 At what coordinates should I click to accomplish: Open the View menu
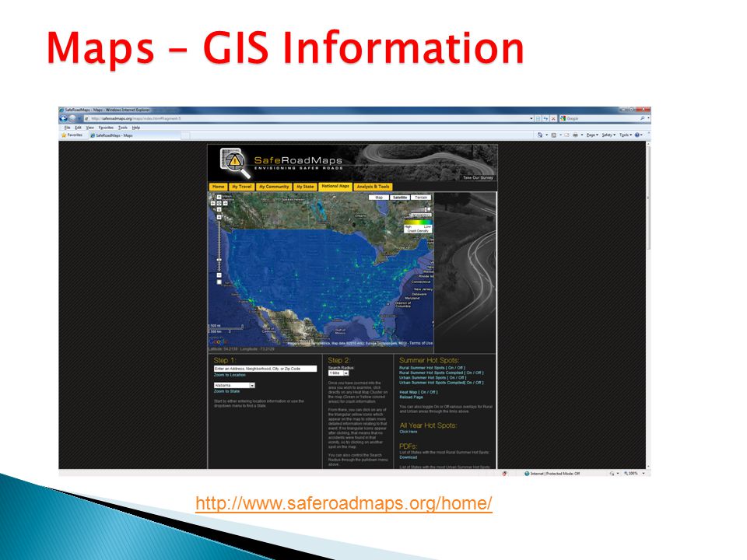tap(89, 128)
